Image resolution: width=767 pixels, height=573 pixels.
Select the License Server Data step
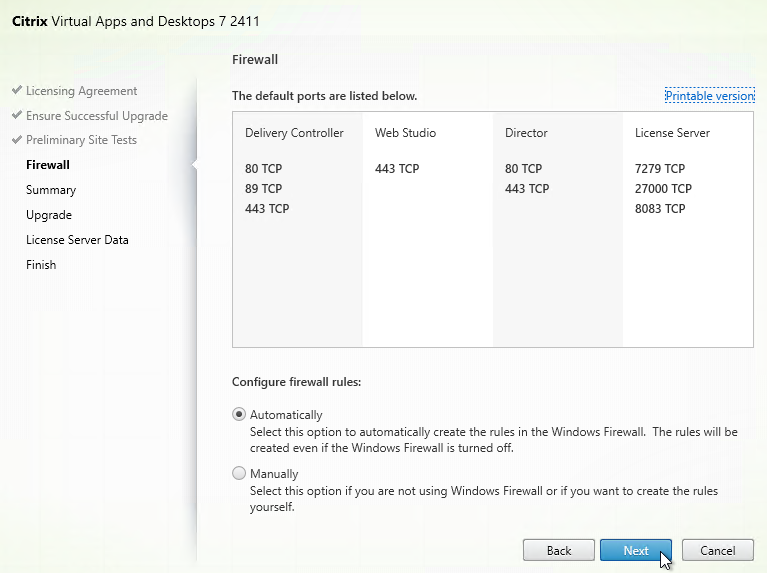(x=77, y=240)
